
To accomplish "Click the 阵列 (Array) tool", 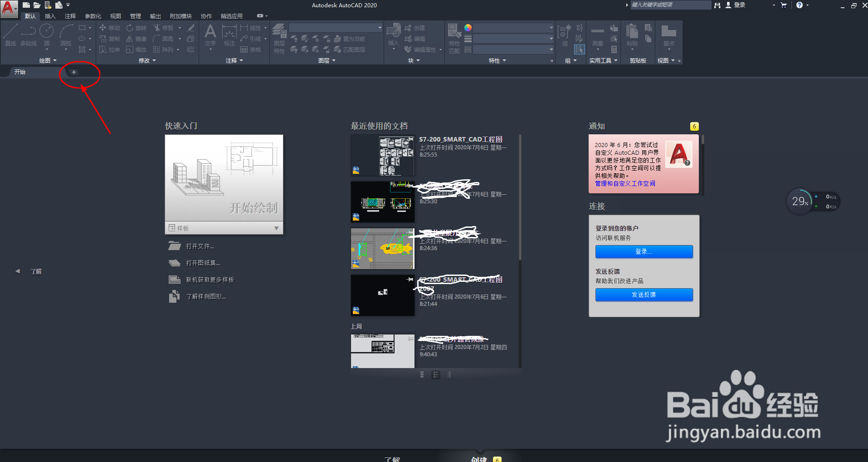I will 163,49.
